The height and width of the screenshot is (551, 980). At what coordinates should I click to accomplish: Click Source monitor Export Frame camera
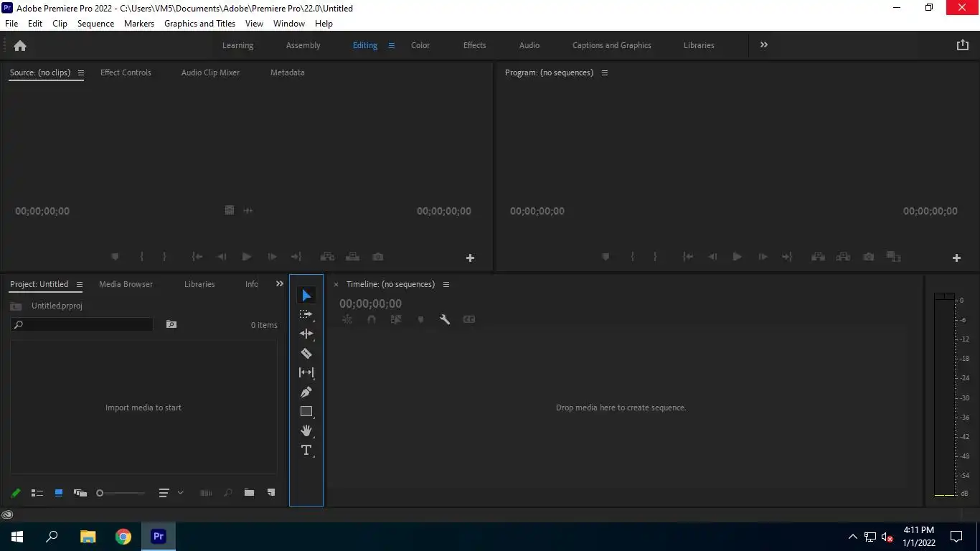[378, 257]
